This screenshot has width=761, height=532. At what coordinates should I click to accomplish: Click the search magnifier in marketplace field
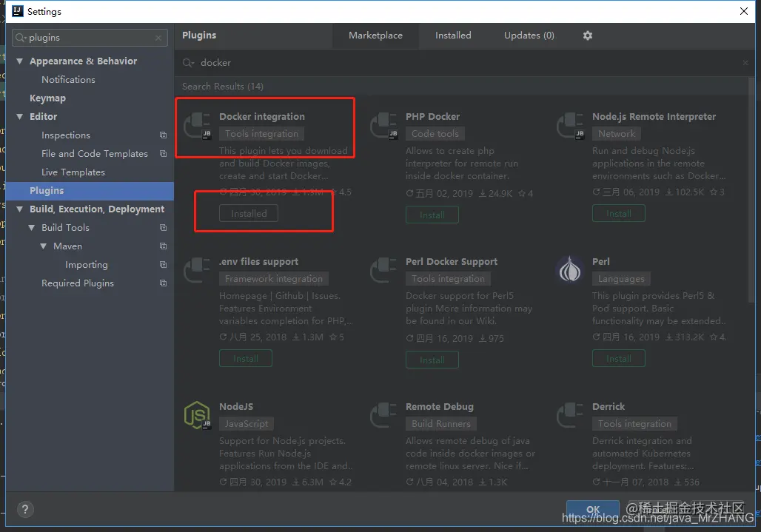point(188,63)
